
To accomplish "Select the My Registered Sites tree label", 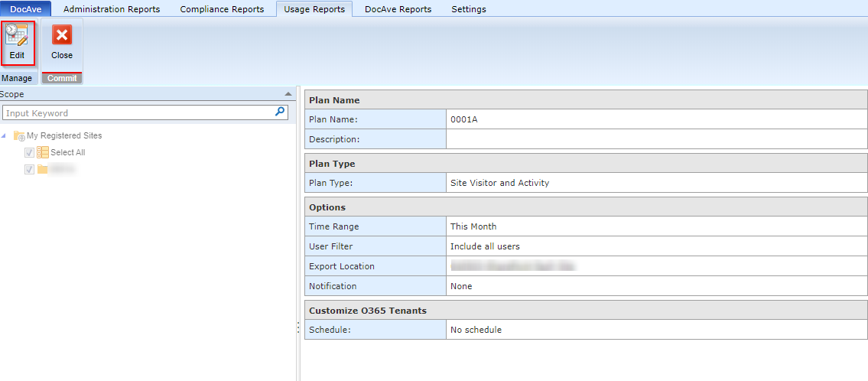I will 64,135.
